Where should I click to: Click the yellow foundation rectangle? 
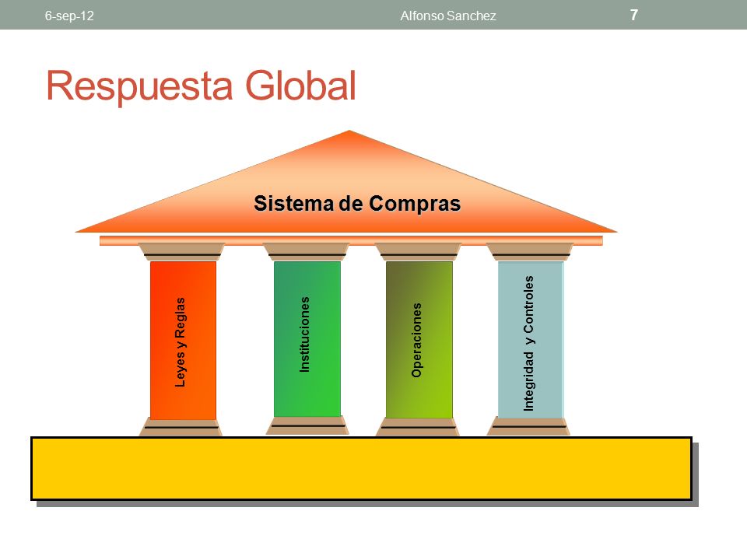pos(361,468)
